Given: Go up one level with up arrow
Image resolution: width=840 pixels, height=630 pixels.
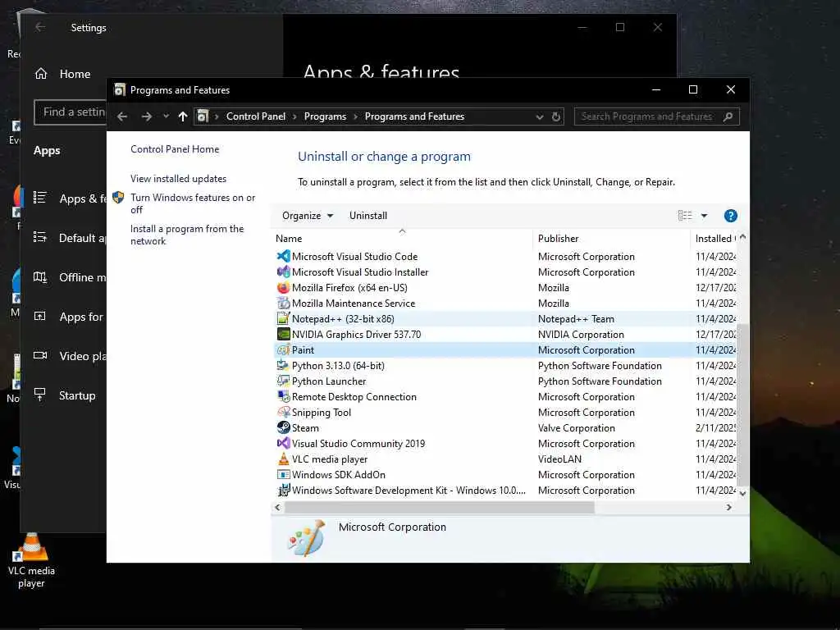Looking at the screenshot, I should click(x=183, y=116).
